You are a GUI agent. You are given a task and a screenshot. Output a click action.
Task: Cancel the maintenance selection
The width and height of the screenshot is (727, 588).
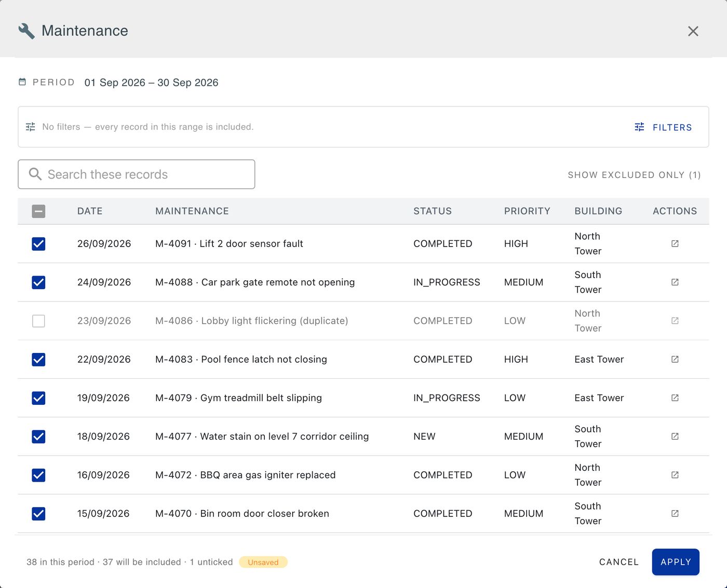point(619,562)
